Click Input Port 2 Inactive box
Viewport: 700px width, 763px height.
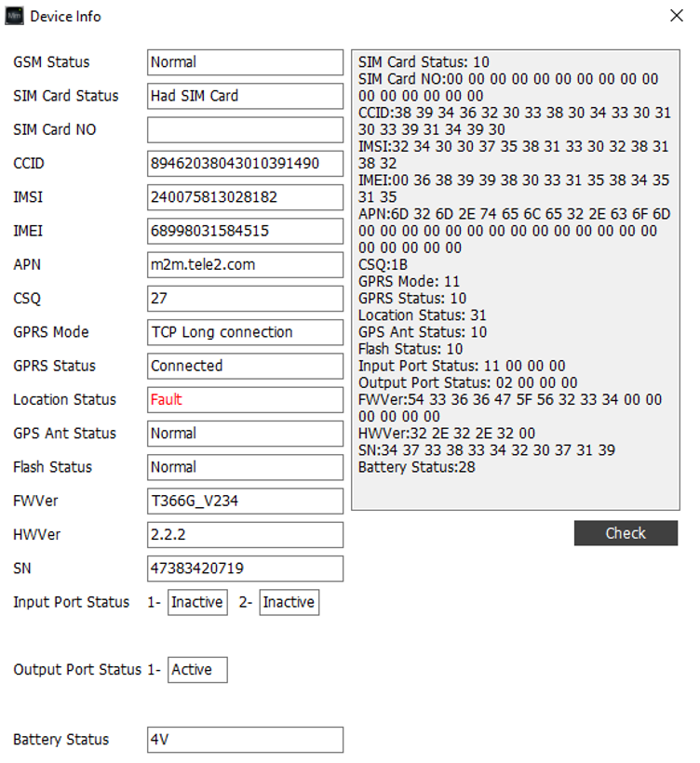pyautogui.click(x=289, y=602)
